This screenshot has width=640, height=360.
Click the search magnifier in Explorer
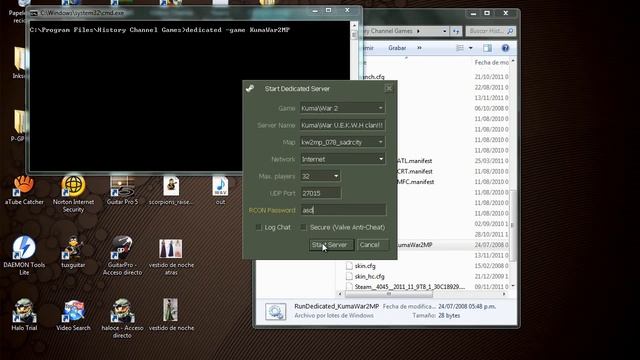coord(510,31)
